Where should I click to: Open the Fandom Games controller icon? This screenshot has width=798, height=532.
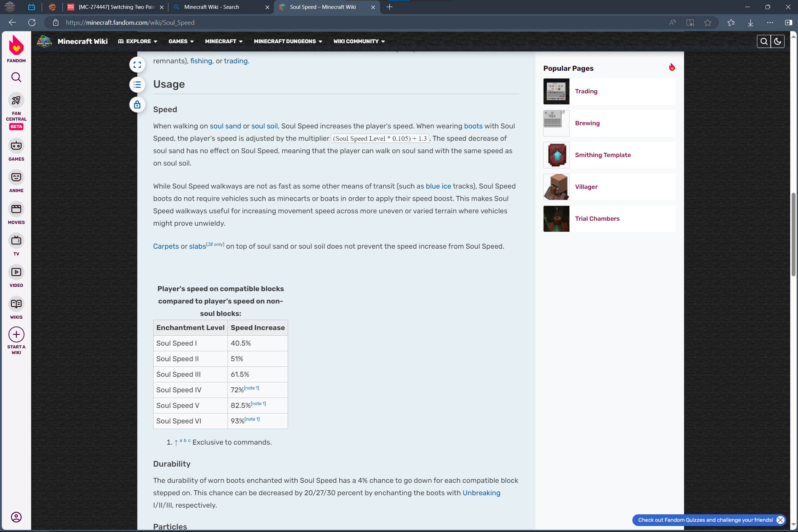point(16,146)
